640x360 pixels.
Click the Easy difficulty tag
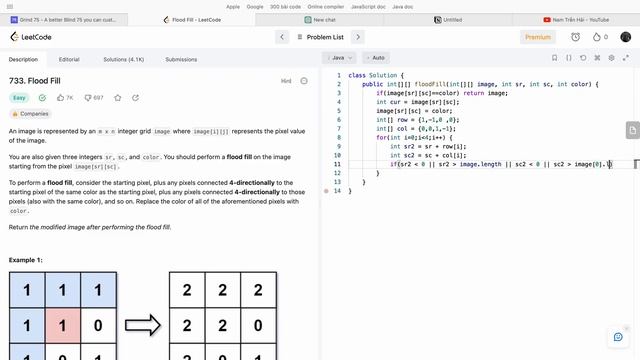pyautogui.click(x=19, y=98)
